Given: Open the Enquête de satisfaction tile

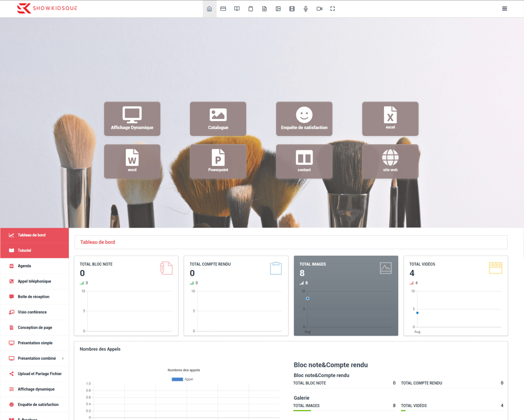Looking at the screenshot, I should click(304, 119).
